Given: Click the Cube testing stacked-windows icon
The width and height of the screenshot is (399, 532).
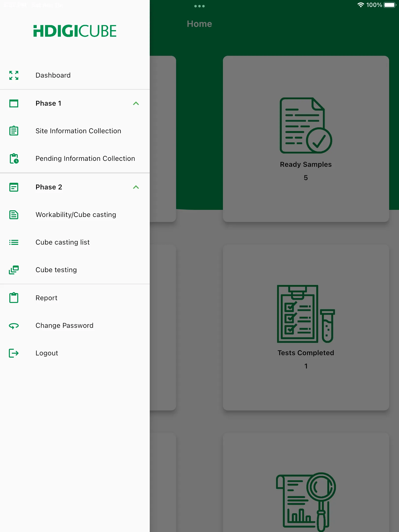Looking at the screenshot, I should (14, 270).
